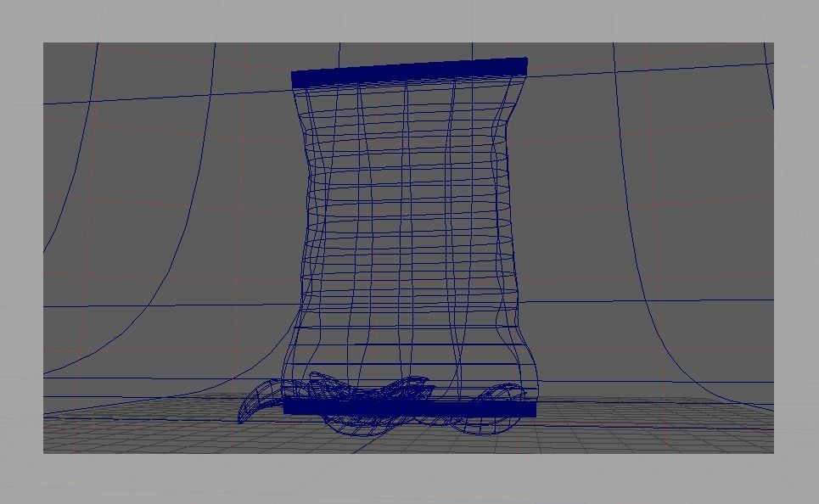The image size is (819, 504).
Task: Click a vertical edge on the mesh's left side
Action: [x=307, y=212]
